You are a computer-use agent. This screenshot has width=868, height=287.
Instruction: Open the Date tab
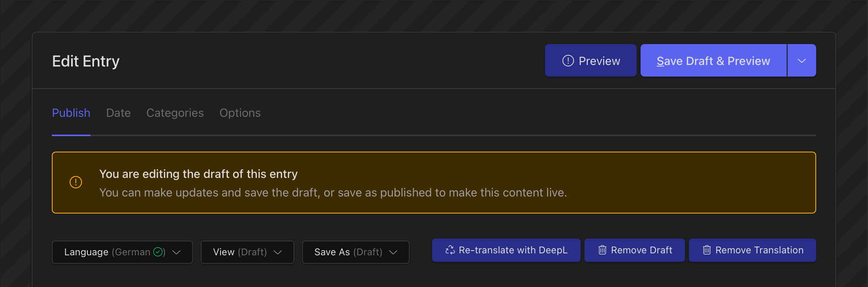coord(118,113)
